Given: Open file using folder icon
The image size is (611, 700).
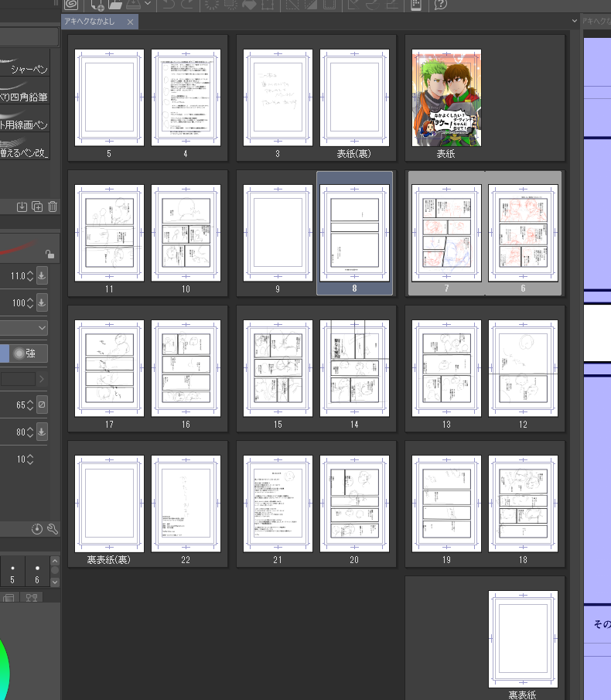Looking at the screenshot, I should (x=115, y=5).
